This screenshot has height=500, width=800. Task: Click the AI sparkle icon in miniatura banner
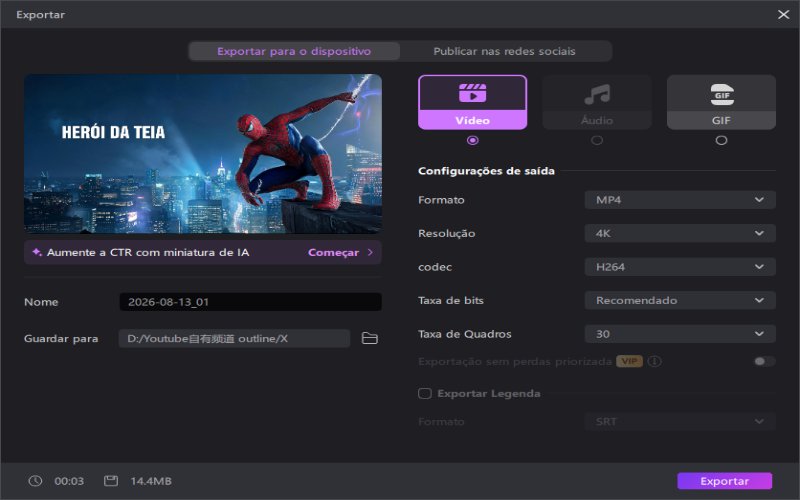pyautogui.click(x=37, y=252)
